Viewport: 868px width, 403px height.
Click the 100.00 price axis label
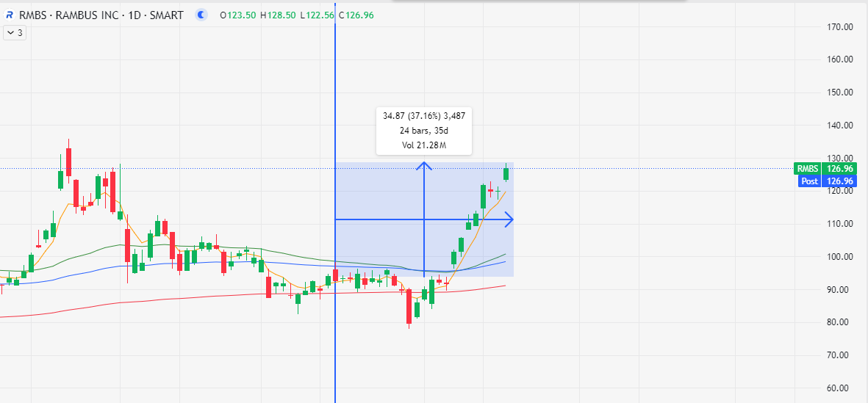(839, 256)
